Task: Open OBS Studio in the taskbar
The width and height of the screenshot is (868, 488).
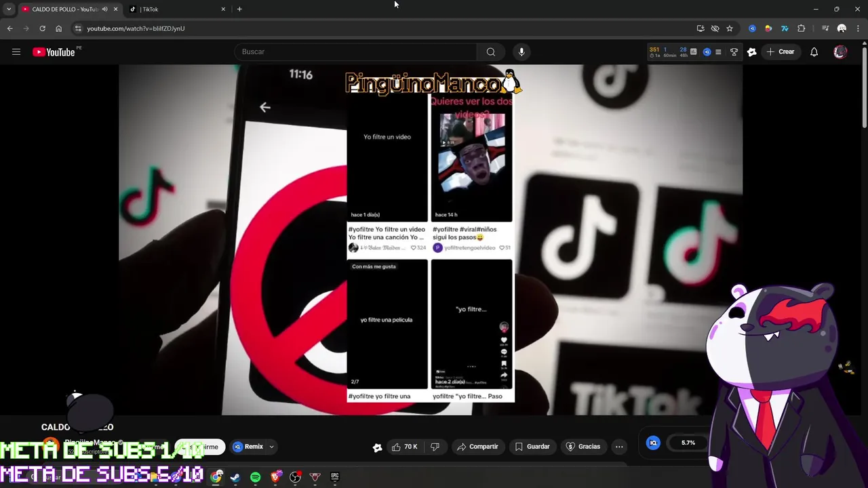Action: pyautogui.click(x=295, y=477)
